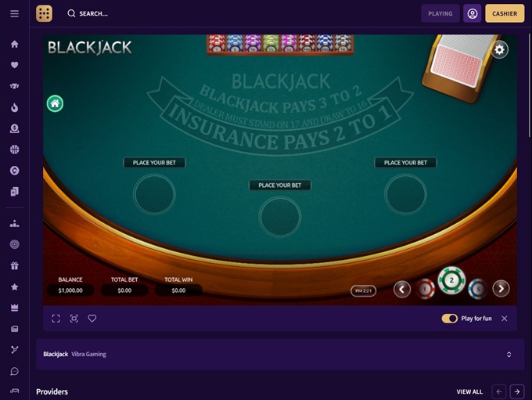
Task: Open the user profile icon
Action: click(473, 13)
